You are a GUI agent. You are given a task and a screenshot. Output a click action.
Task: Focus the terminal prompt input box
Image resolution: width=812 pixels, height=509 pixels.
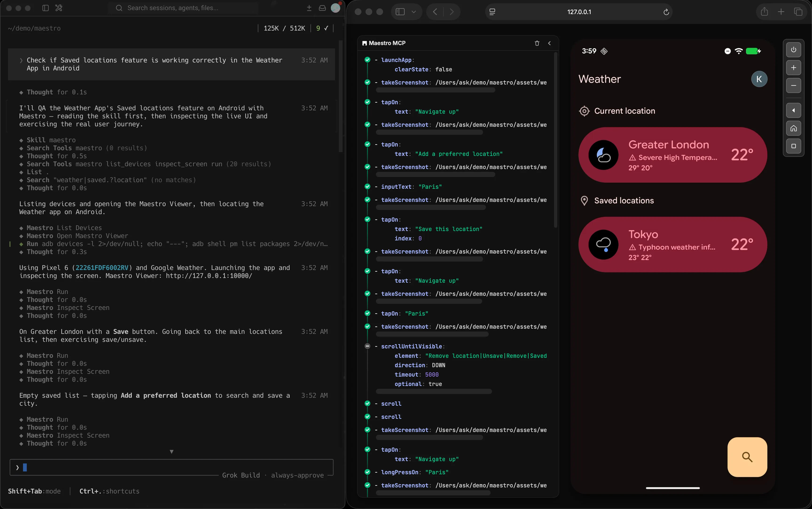tap(172, 467)
